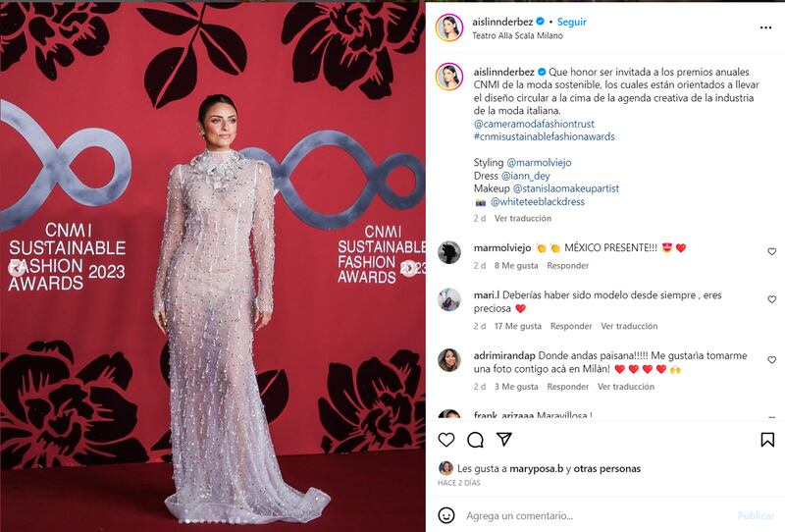Advance to next photo in carousel

coord(408,268)
